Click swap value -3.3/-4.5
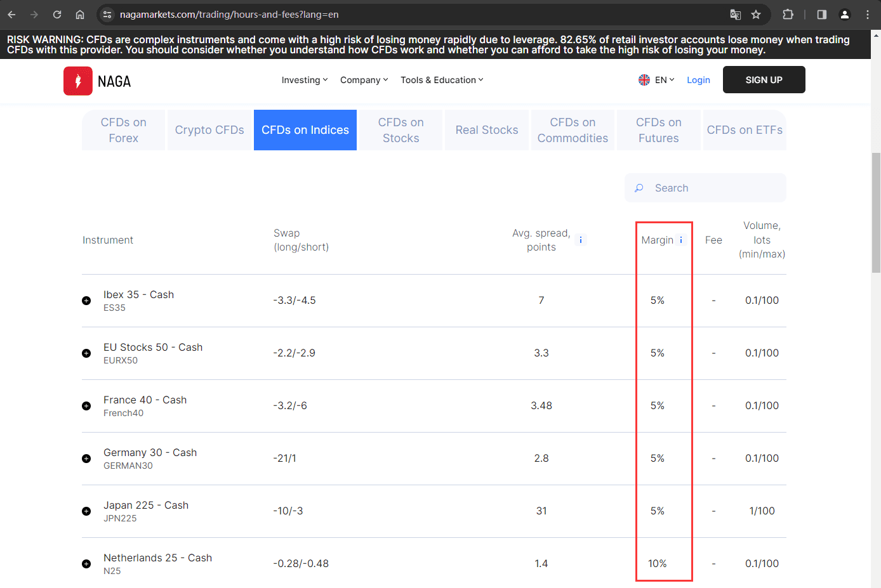Image resolution: width=881 pixels, height=588 pixels. (295, 301)
